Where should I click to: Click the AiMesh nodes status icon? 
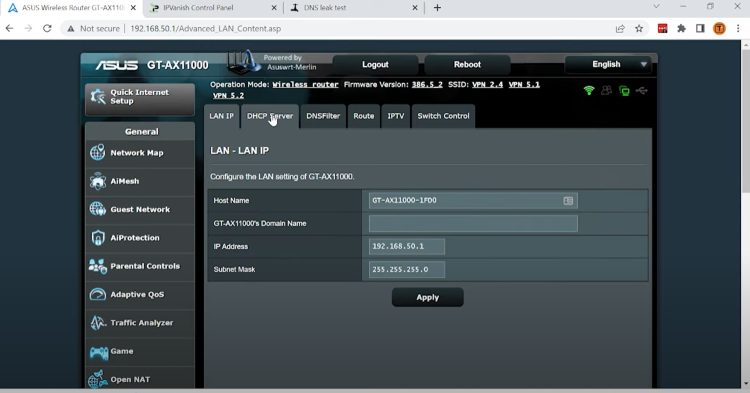pos(607,90)
